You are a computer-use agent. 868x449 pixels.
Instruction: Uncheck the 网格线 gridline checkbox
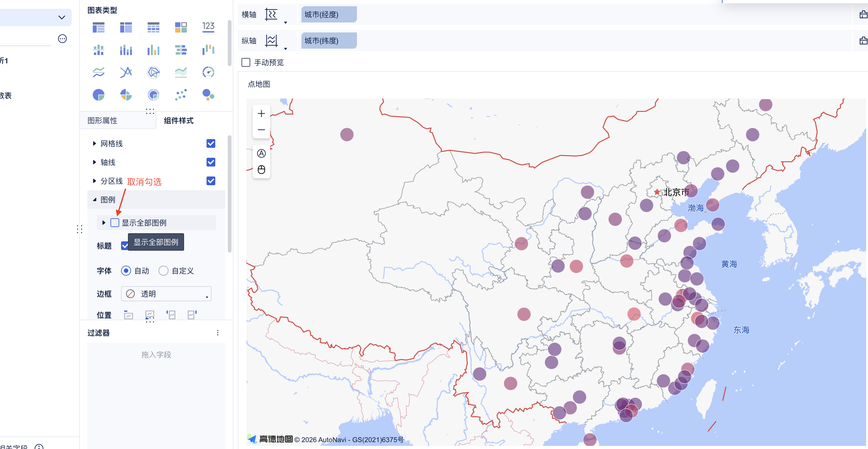[211, 143]
